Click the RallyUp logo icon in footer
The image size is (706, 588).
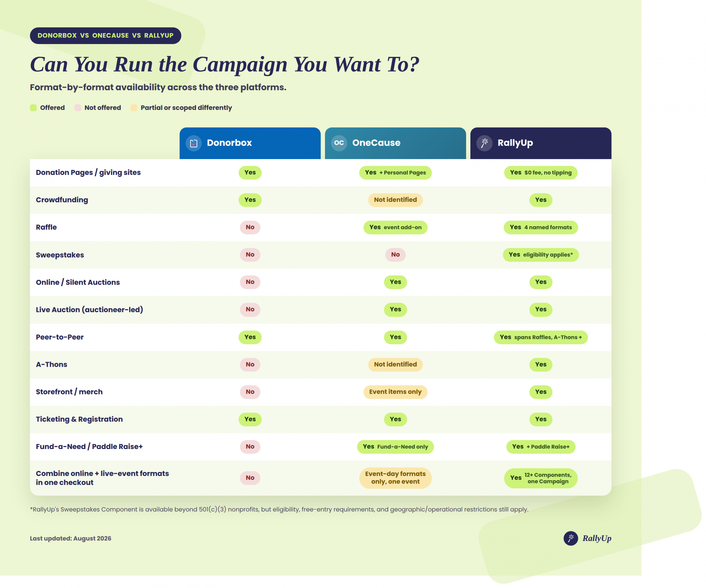(x=571, y=538)
